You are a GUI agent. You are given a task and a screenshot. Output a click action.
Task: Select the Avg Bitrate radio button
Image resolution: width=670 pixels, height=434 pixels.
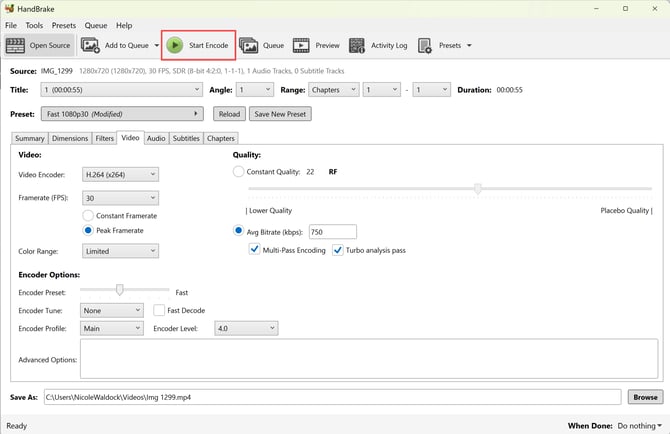[238, 231]
